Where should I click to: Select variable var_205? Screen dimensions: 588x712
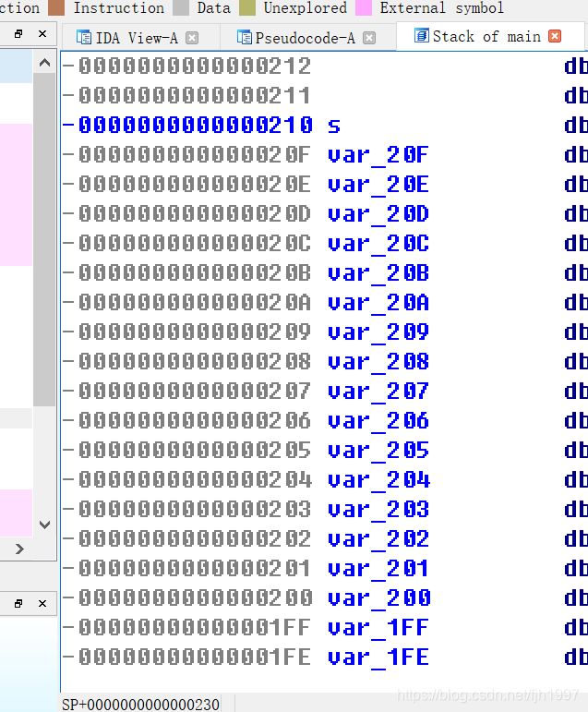(x=378, y=451)
